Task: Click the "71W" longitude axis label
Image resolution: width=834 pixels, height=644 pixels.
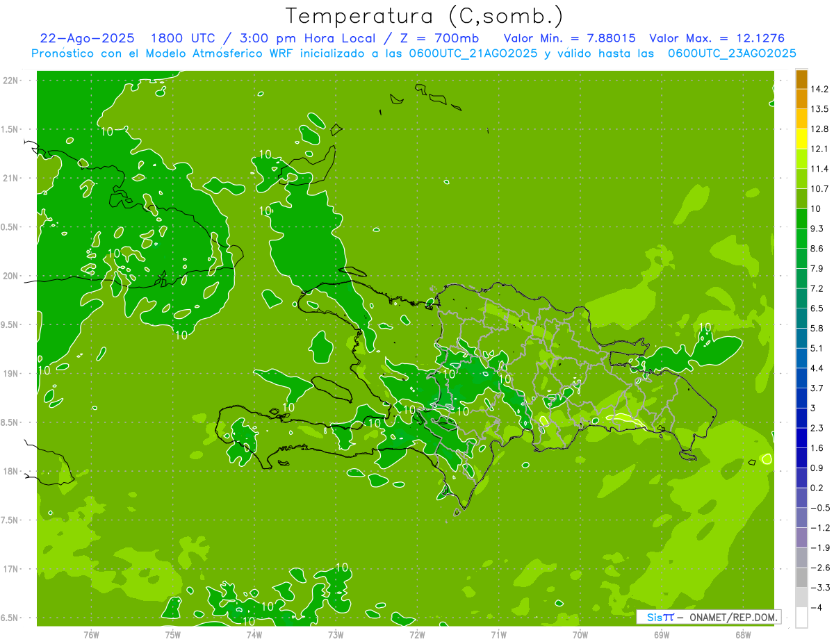Action: [498, 634]
